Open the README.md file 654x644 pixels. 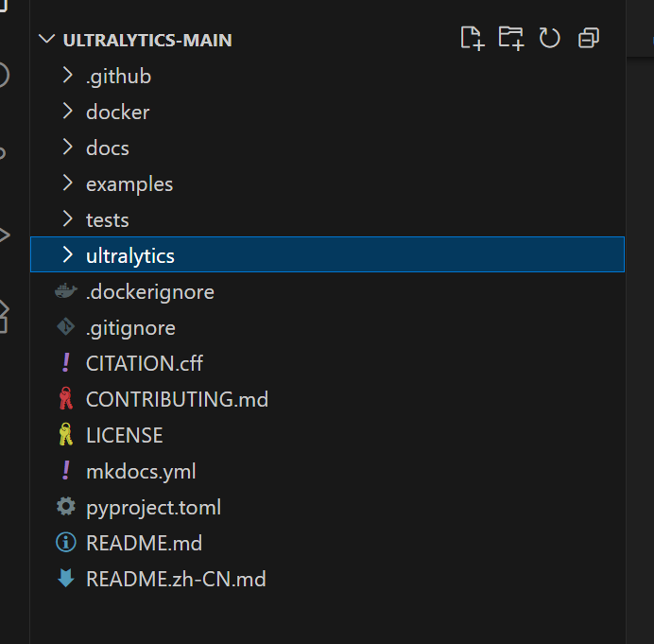pos(144,543)
